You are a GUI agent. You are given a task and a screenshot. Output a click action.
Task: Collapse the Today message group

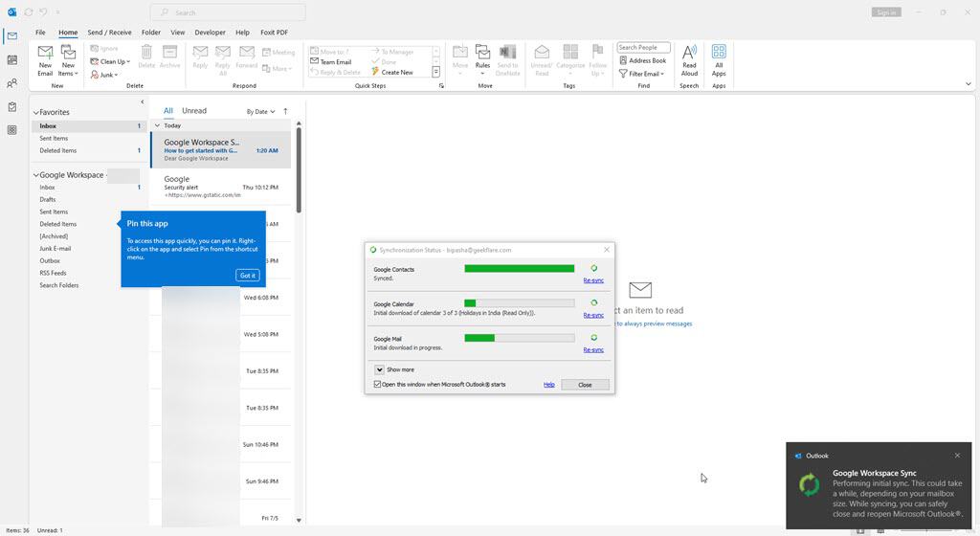pos(158,125)
